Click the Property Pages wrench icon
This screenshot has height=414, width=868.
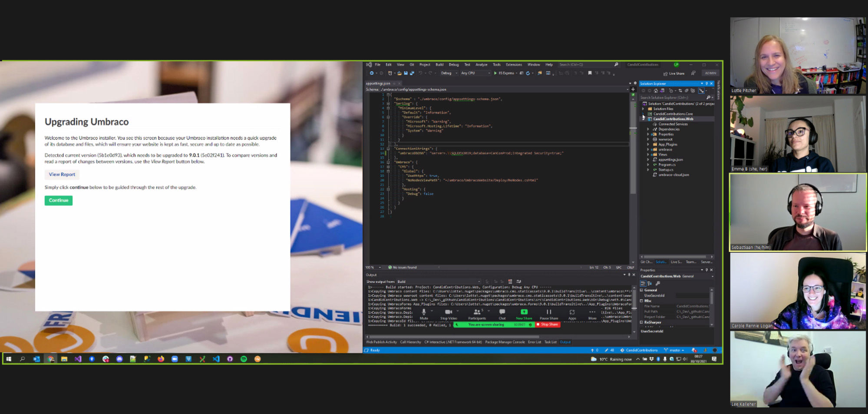(x=658, y=283)
